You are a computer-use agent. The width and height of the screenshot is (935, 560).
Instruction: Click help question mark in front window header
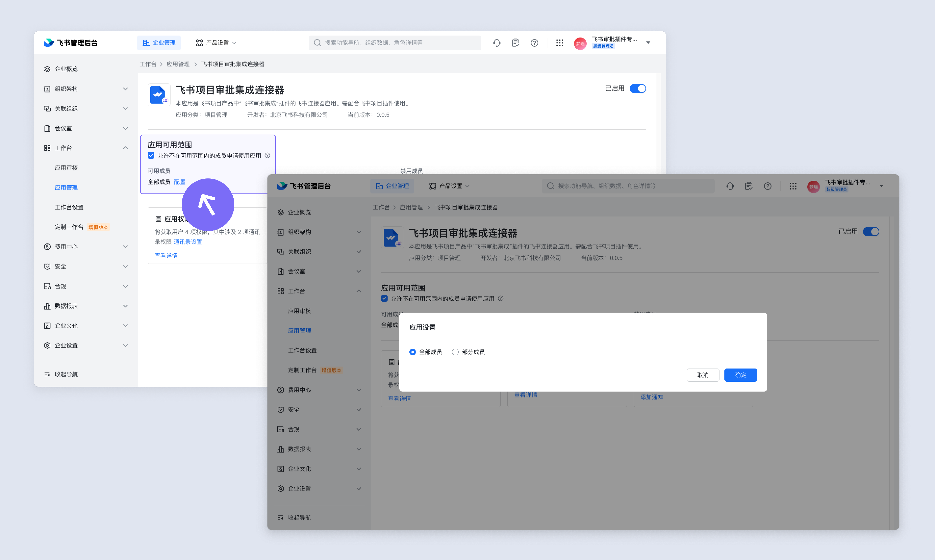coord(768,186)
